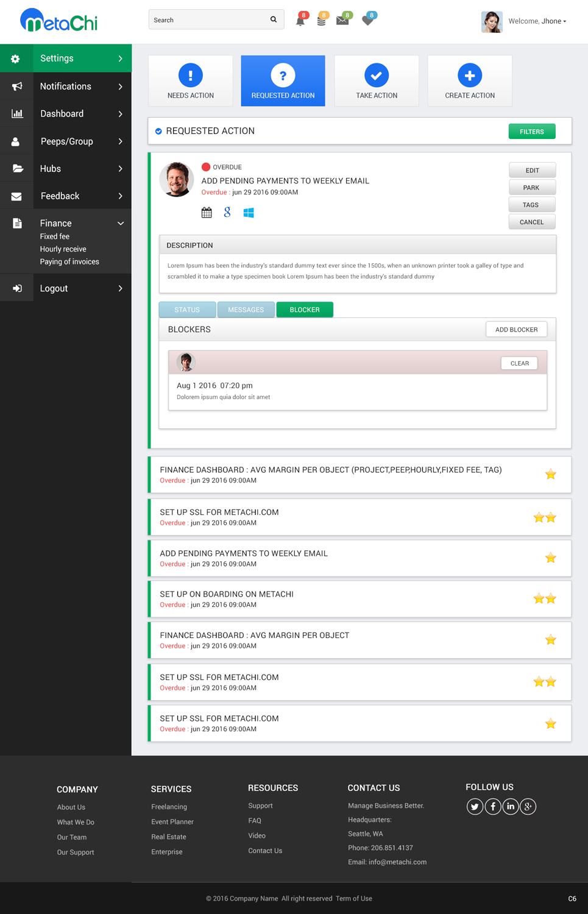Select the Blocker tab
This screenshot has height=914, width=588.
coord(305,310)
